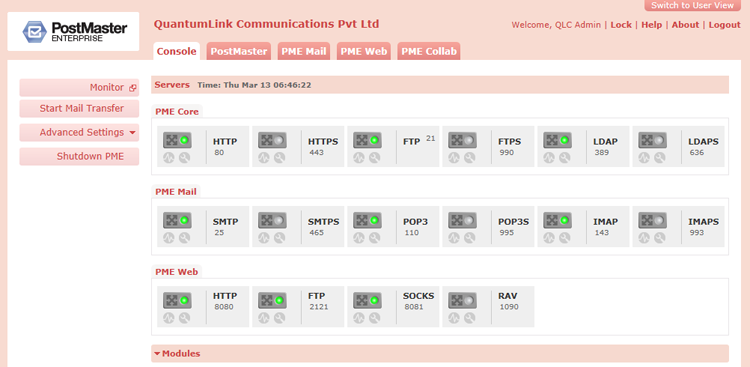
Task: Toggle PME Core HTTP port 80 server switch
Action: [177, 141]
